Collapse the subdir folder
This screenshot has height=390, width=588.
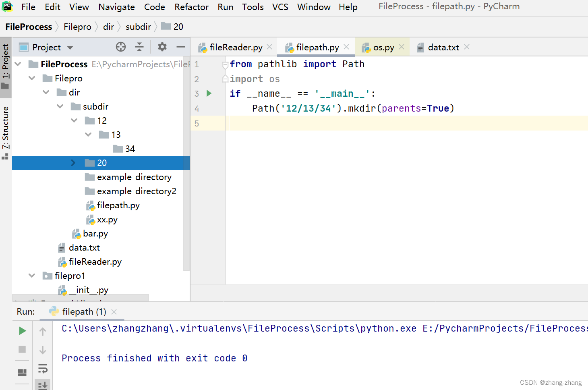pos(60,106)
